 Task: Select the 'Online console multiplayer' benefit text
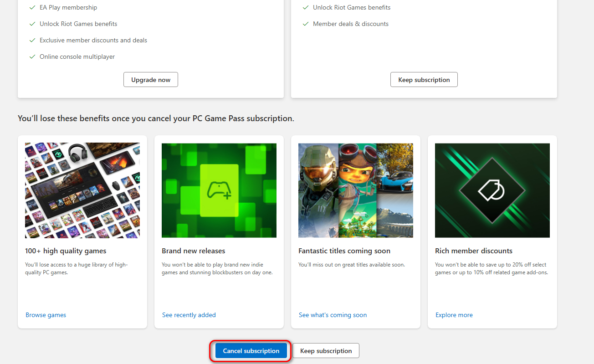(77, 56)
